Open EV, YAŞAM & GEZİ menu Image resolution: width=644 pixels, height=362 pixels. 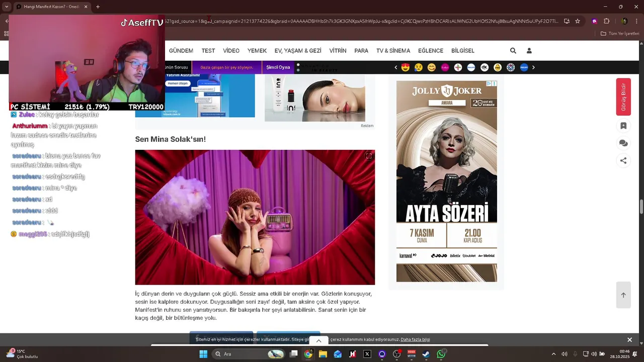298,51
